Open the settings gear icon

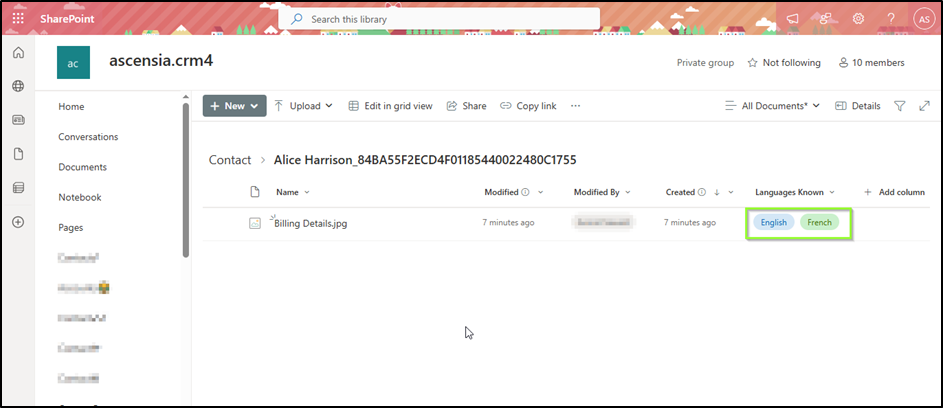[858, 18]
